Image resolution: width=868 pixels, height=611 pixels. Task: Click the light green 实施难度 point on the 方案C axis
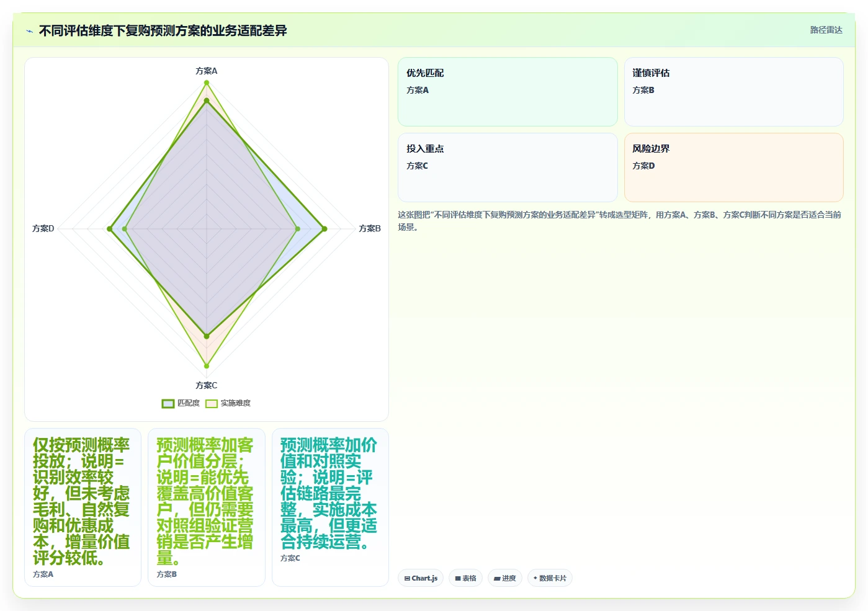point(207,366)
